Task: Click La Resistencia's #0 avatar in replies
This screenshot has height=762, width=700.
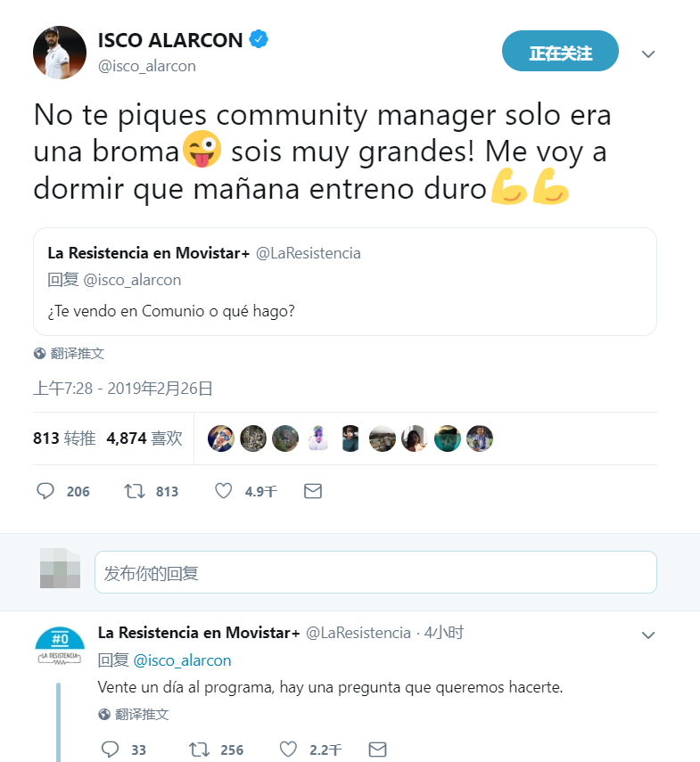Action: click(60, 647)
